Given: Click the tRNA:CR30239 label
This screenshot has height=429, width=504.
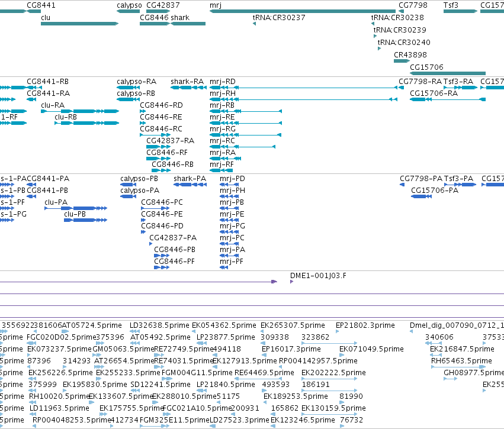Looking at the screenshot, I should click(x=400, y=30).
